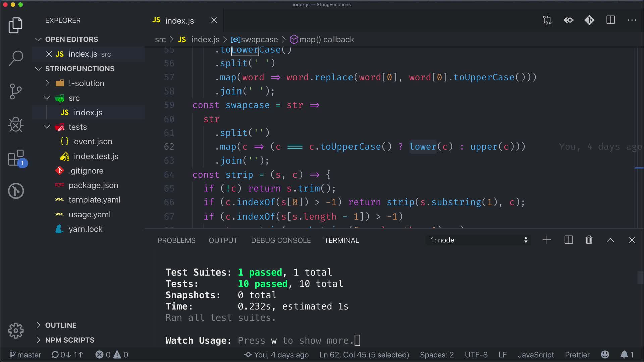Click the Compare Changes icon in editor toolbar
The width and height of the screenshot is (644, 362).
pos(547,20)
